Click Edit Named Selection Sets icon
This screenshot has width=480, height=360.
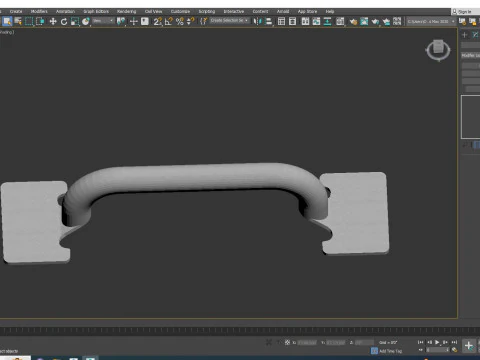pyautogui.click(x=203, y=22)
